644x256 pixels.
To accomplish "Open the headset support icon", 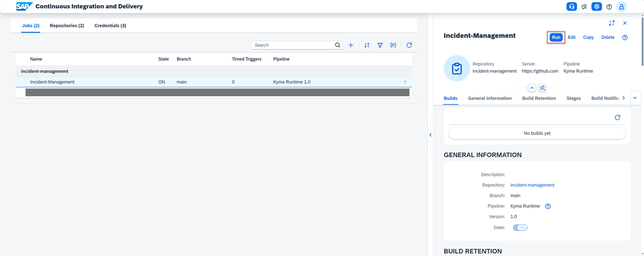I will point(572,7).
